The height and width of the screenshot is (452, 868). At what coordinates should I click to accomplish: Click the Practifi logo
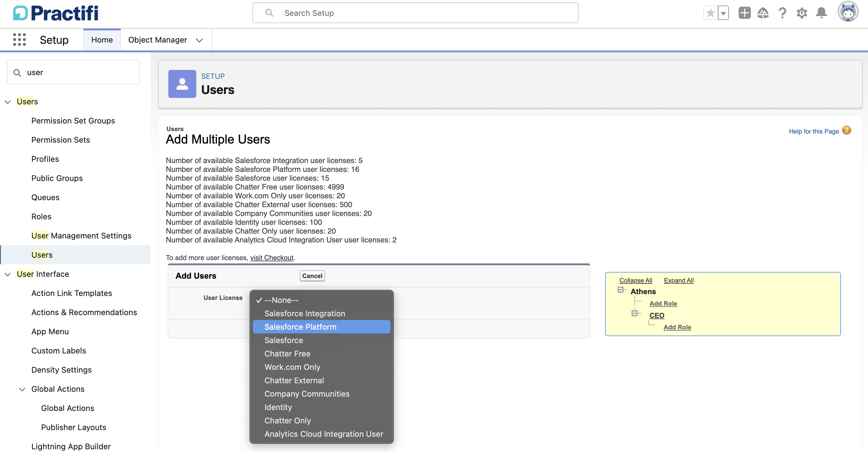pyautogui.click(x=56, y=13)
